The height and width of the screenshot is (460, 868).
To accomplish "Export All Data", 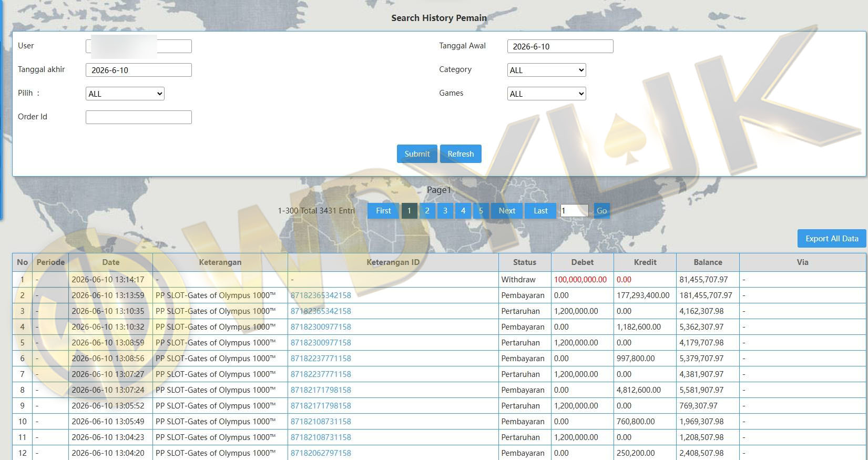I will pos(832,238).
